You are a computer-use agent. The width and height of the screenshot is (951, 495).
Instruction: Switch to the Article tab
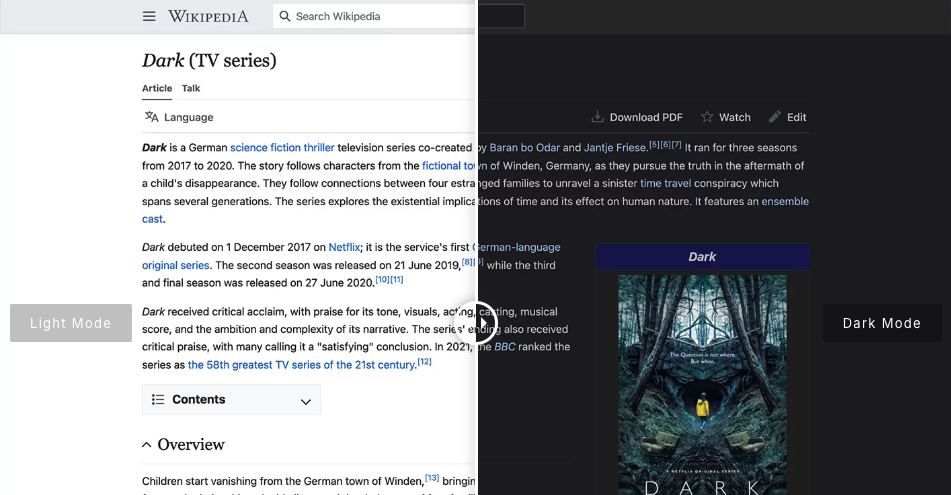157,89
